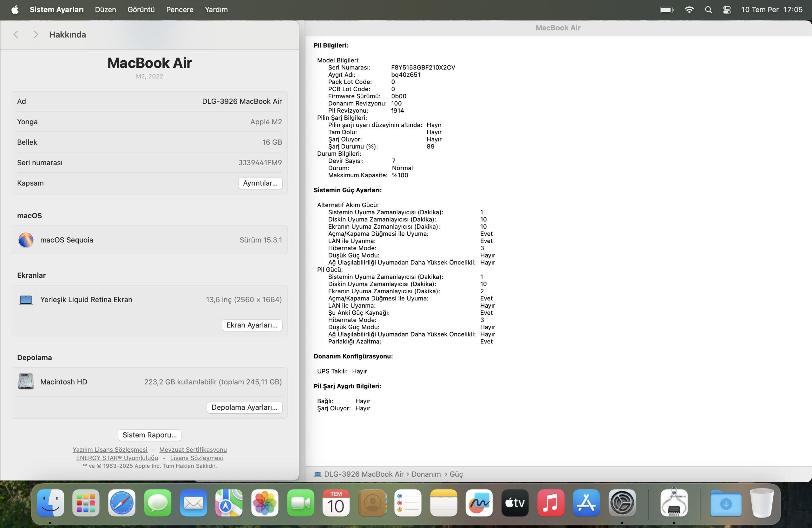The height and width of the screenshot is (528, 812).
Task: Launch Safari from the Dock
Action: (121, 503)
